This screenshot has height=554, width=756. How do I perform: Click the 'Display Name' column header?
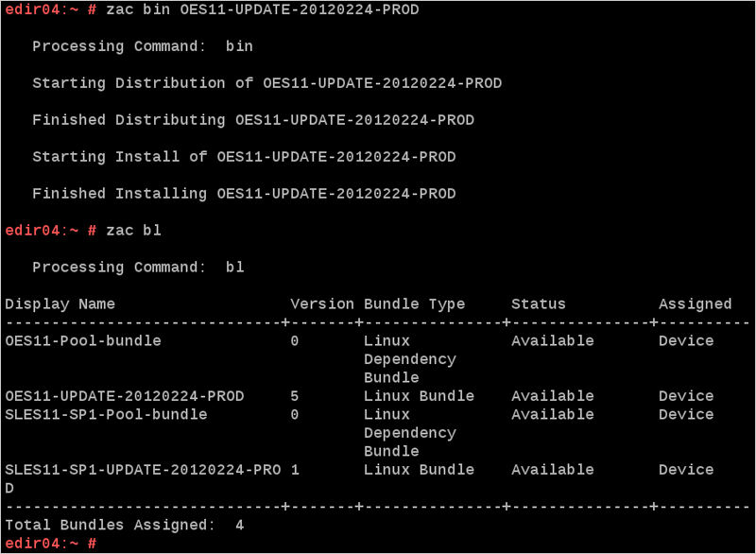(x=60, y=304)
